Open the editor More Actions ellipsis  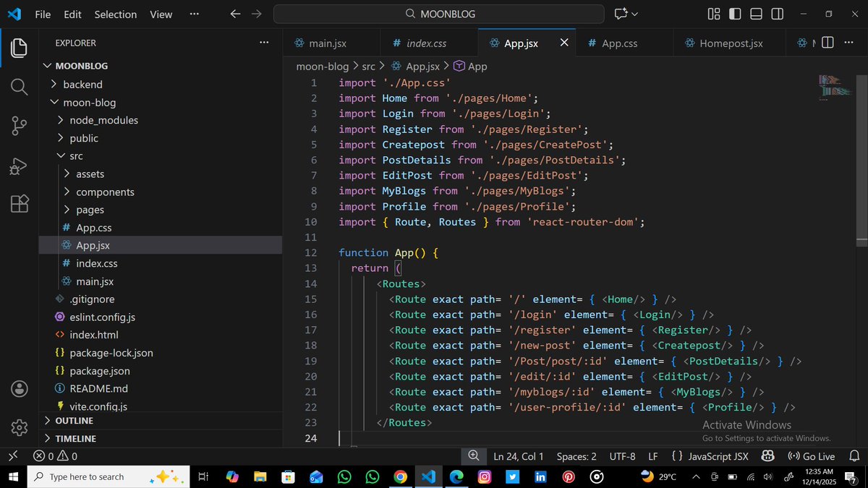(848, 43)
